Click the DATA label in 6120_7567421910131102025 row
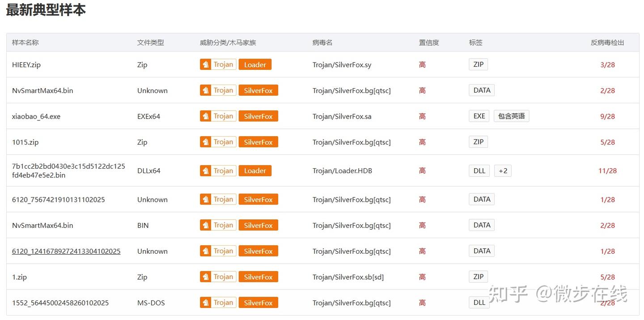The width and height of the screenshot is (644, 320). 482,199
